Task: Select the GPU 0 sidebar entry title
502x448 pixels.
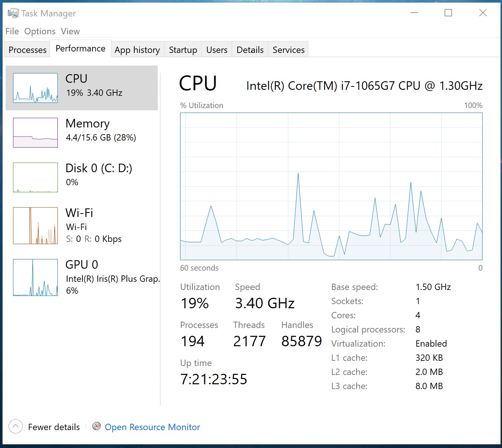Action: point(82,264)
